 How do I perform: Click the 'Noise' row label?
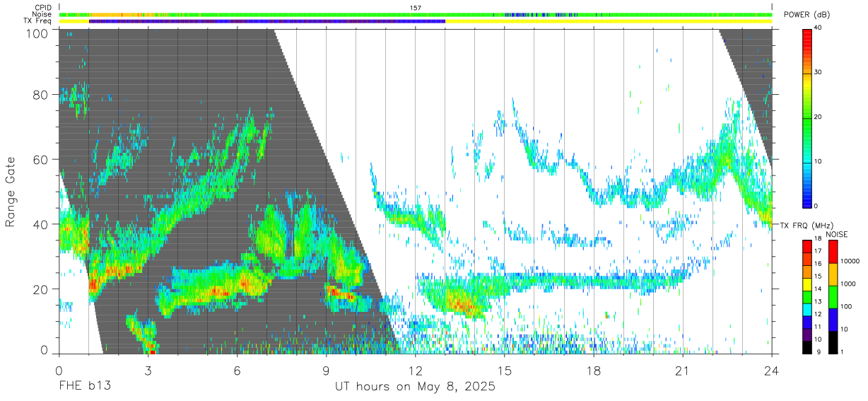42,14
